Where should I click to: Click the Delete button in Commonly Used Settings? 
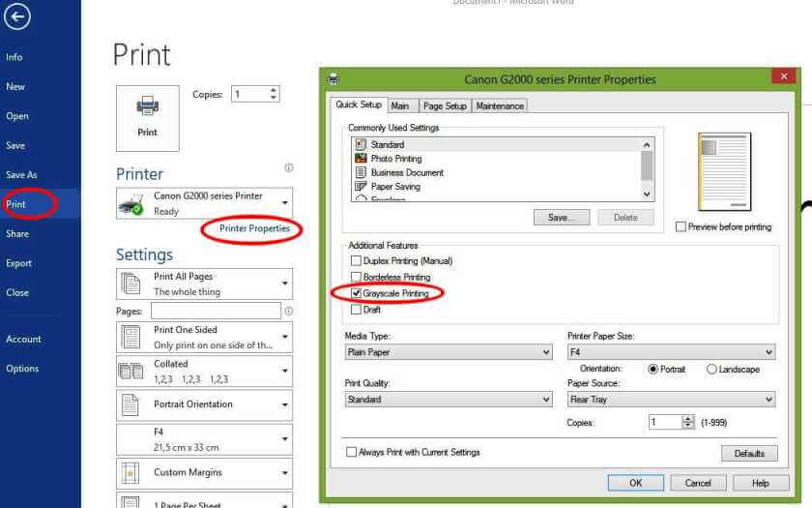(x=625, y=218)
